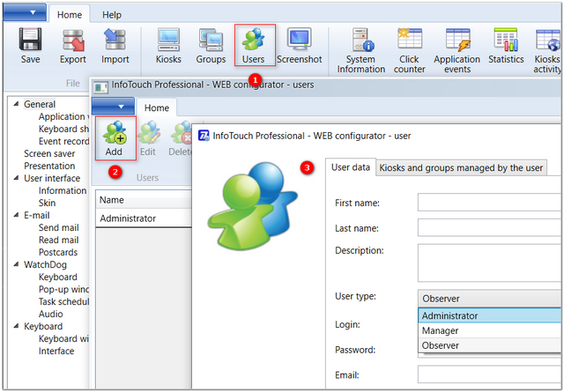This screenshot has height=392, width=564.
Task: Click the Save icon in main ribbon
Action: (30, 40)
